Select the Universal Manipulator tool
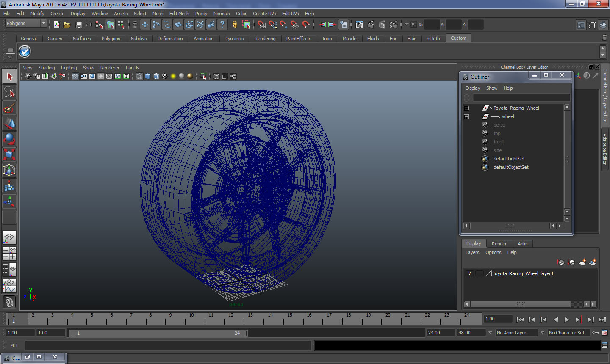This screenshot has width=610, height=364. [x=9, y=170]
